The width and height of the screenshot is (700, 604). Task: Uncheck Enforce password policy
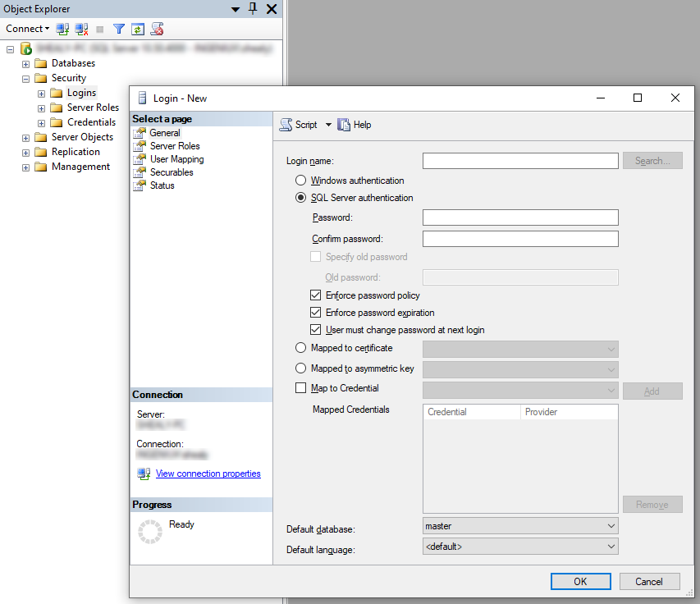coord(316,295)
